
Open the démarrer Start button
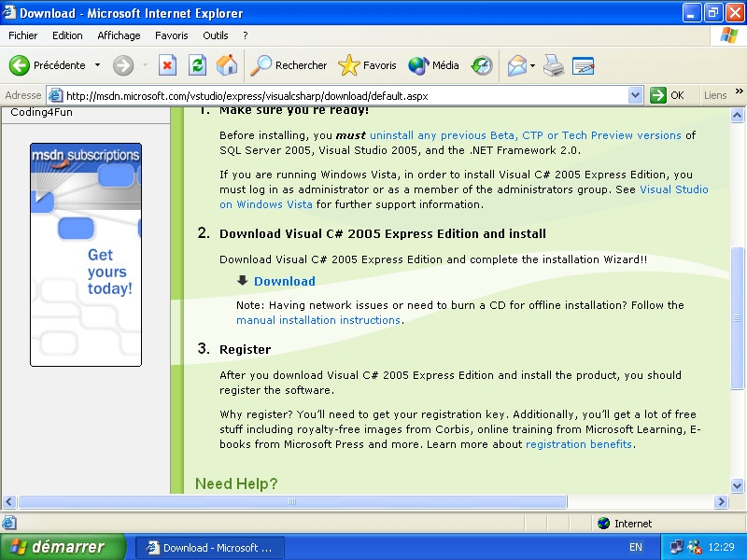coord(63,547)
